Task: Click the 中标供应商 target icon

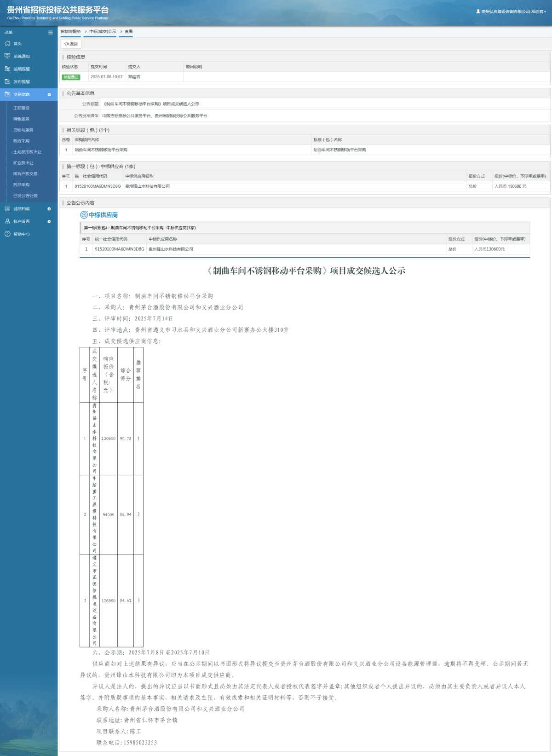Action: pos(84,215)
